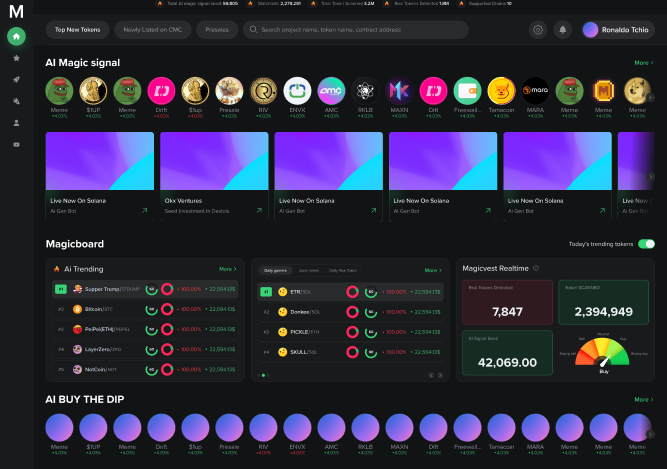Open PeiPei(ETH) row in Ai Trending
Screen dimensions: 667x469
(x=145, y=329)
